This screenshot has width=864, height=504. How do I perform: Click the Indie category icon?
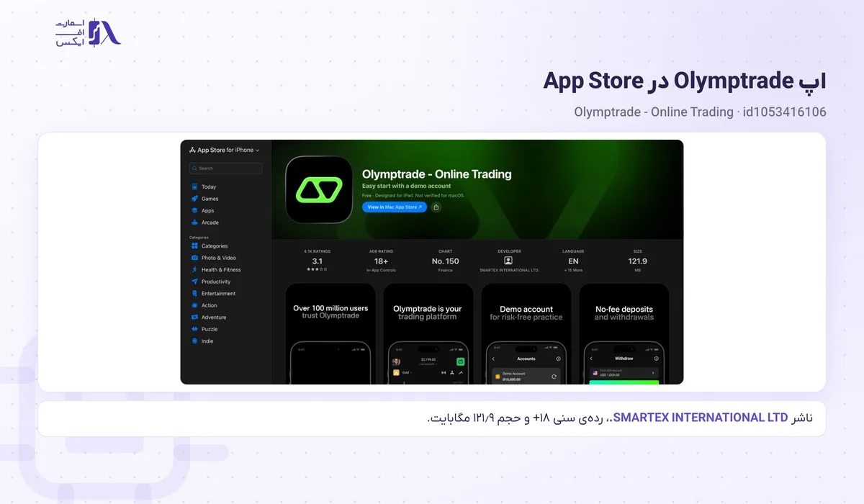(x=194, y=341)
